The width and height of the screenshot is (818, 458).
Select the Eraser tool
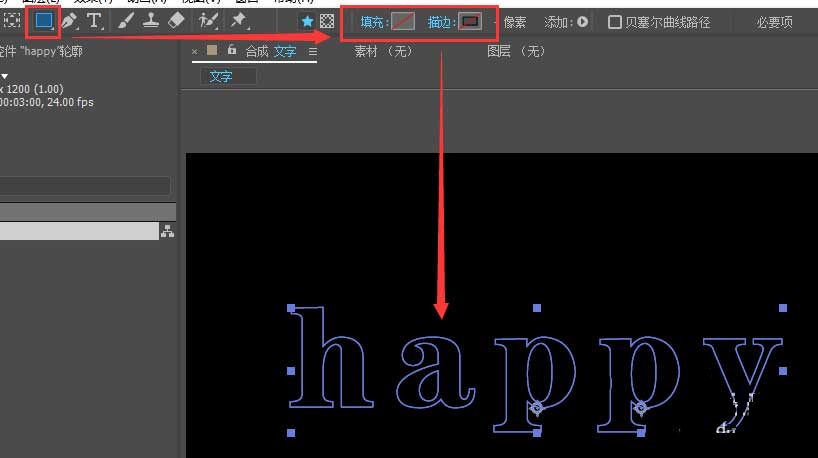[177, 21]
